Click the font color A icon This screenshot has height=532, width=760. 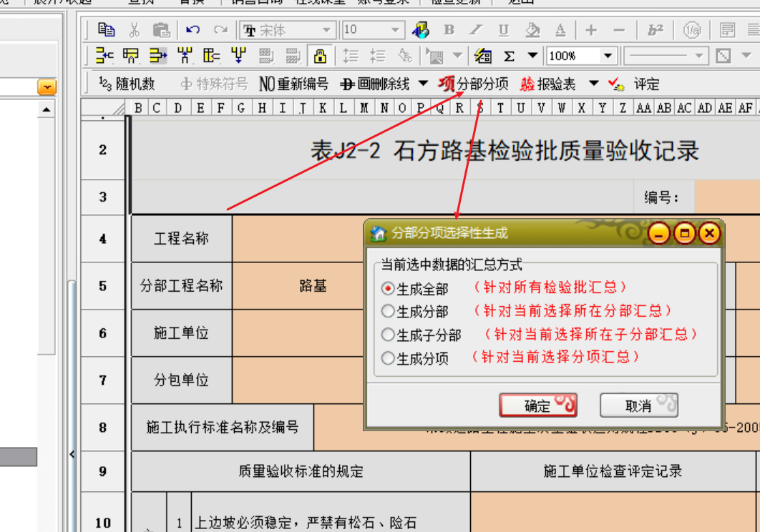click(560, 30)
